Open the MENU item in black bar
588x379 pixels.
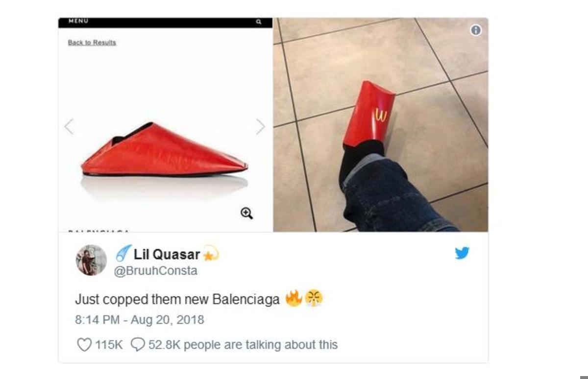78,22
